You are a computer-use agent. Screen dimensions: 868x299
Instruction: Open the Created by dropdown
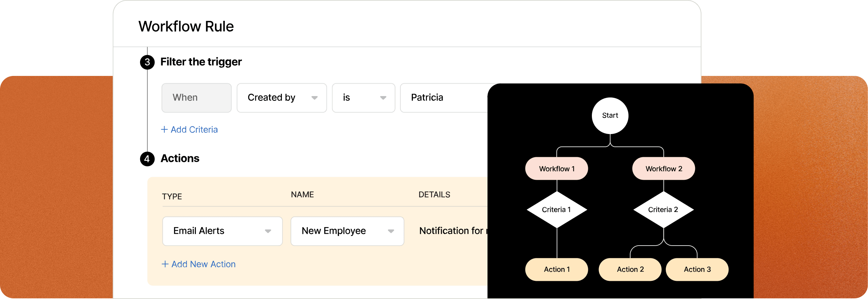tap(282, 98)
